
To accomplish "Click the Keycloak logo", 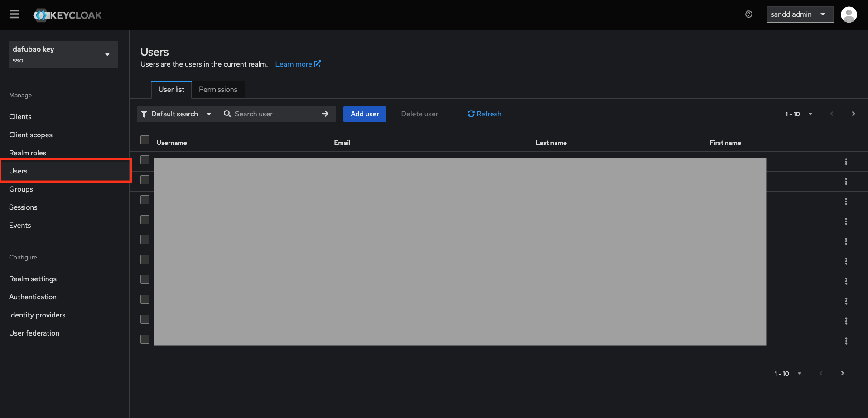I will (x=68, y=15).
